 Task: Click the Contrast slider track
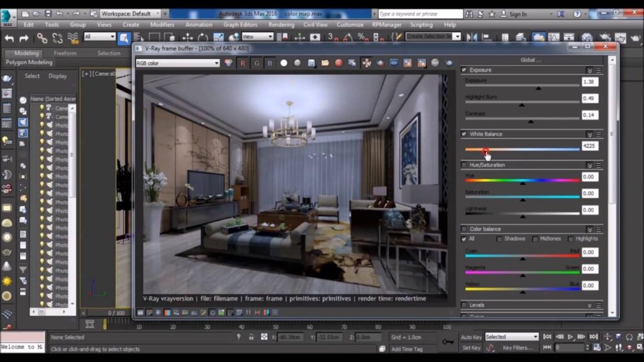pos(522,118)
